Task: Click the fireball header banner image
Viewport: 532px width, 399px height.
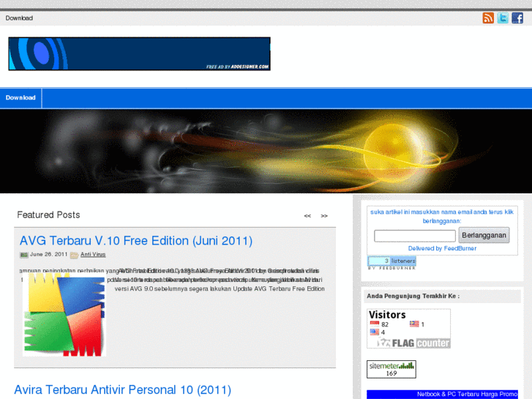Action: 266,151
